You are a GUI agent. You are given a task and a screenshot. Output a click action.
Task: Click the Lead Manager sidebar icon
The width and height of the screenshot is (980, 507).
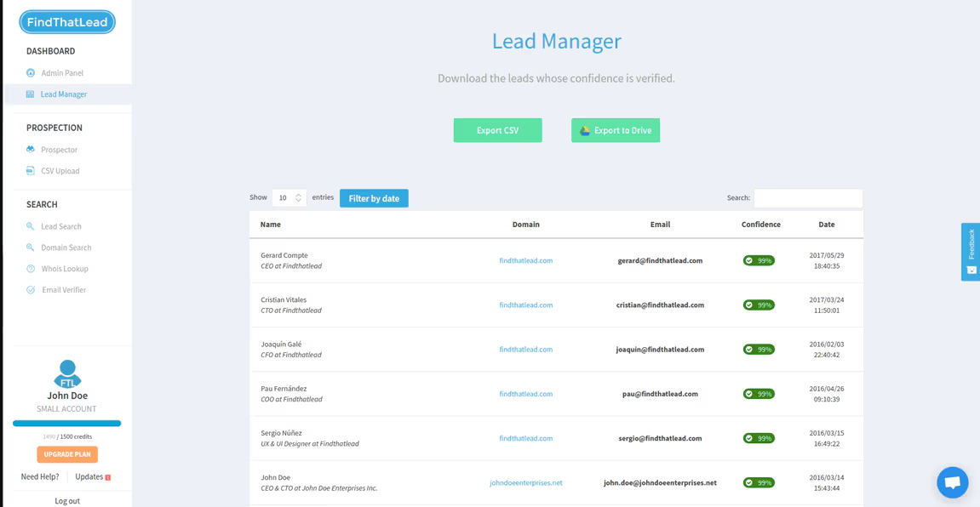tap(30, 94)
